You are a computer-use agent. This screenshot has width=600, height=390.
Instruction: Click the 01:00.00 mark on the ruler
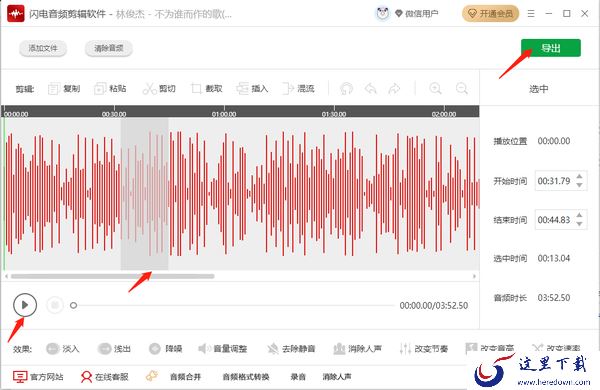(224, 114)
